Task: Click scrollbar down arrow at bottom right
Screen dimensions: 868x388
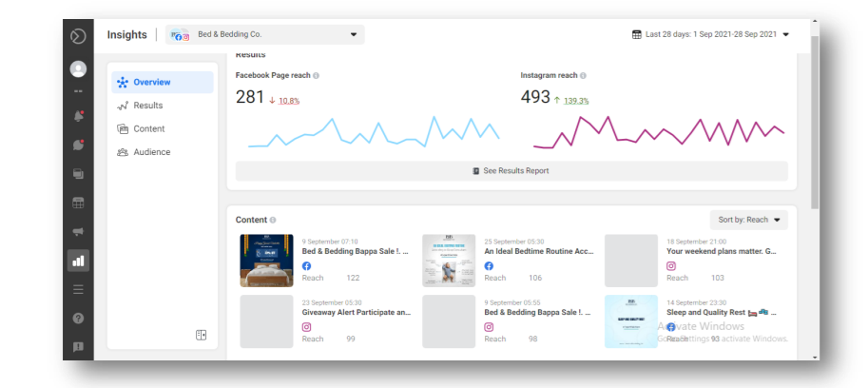Action: [815, 357]
